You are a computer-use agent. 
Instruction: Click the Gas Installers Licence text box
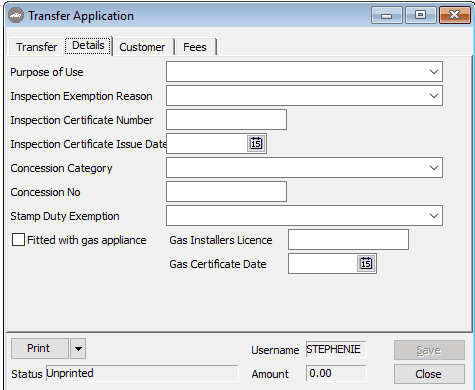pos(348,240)
